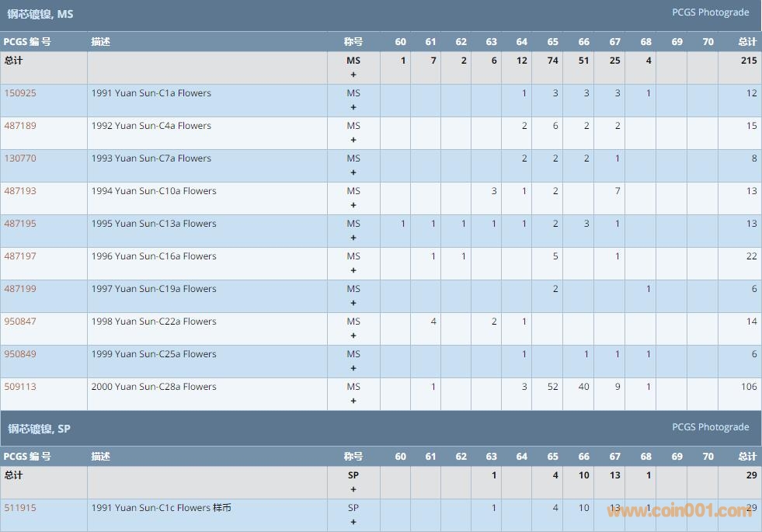
Task: Open PCGS number 150925 link
Action: tap(20, 93)
